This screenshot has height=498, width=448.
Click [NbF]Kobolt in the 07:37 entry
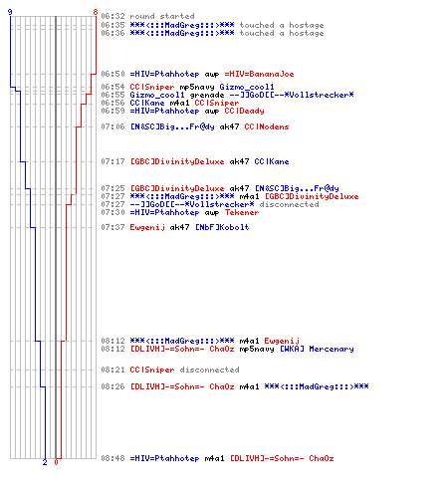point(222,227)
